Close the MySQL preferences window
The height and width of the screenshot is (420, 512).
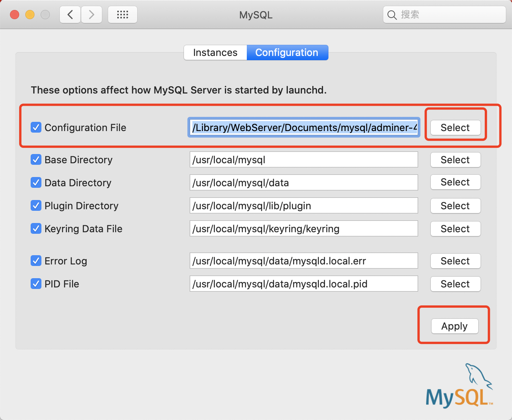pyautogui.click(x=15, y=15)
